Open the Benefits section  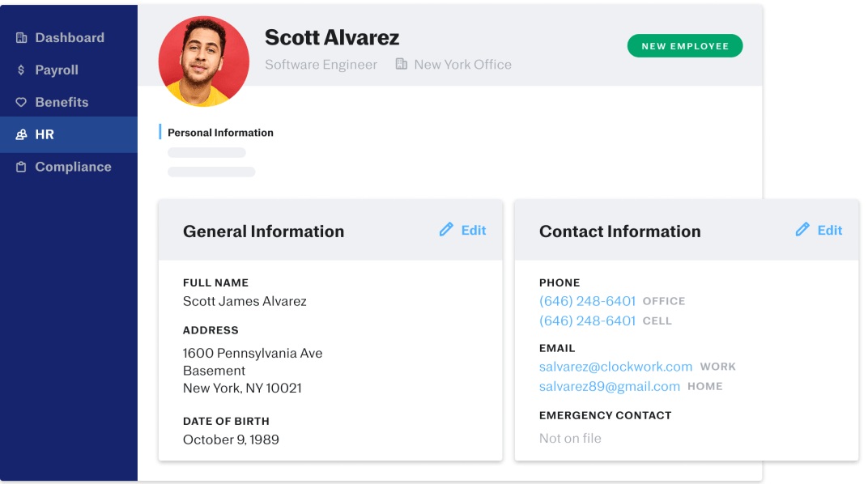(x=62, y=103)
